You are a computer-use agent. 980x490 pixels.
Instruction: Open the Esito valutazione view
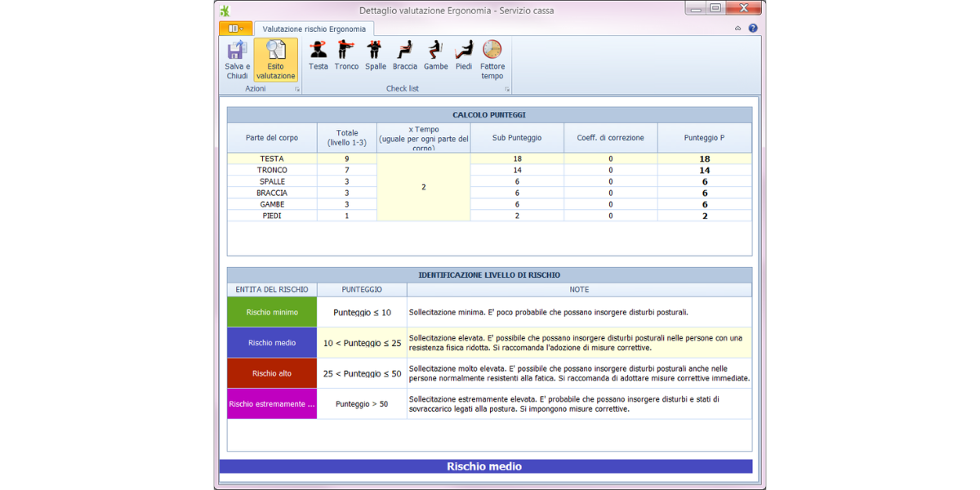pos(275,51)
